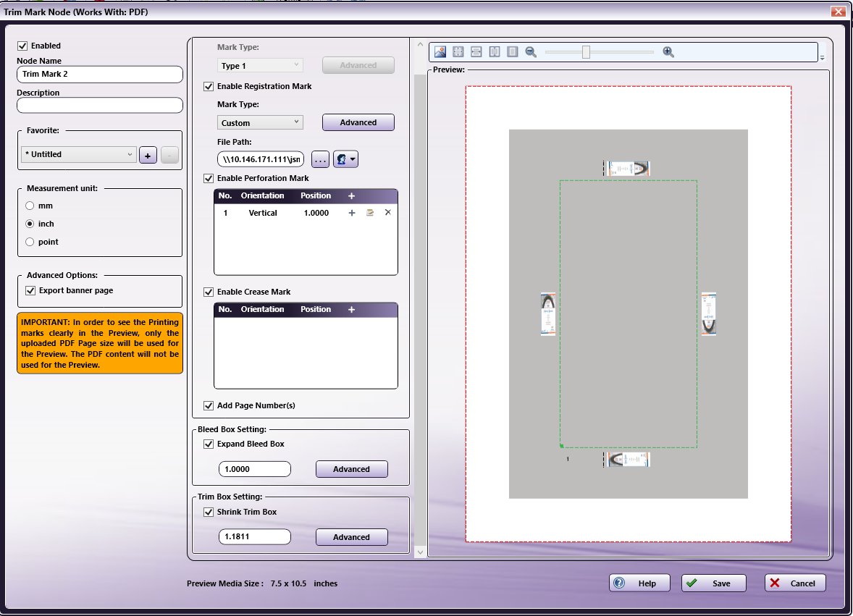Click the Help question mark button
Image resolution: width=853 pixels, height=616 pixels.
pos(640,583)
